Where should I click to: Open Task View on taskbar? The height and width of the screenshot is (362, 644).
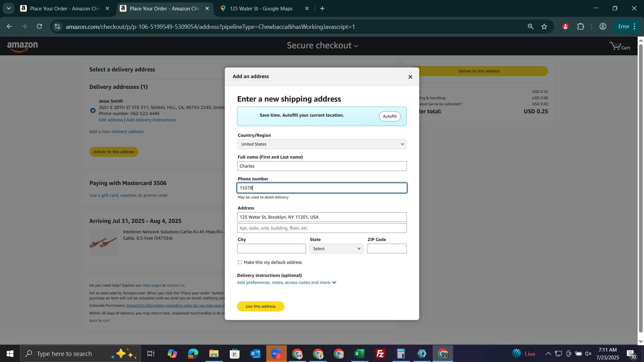coord(151,354)
